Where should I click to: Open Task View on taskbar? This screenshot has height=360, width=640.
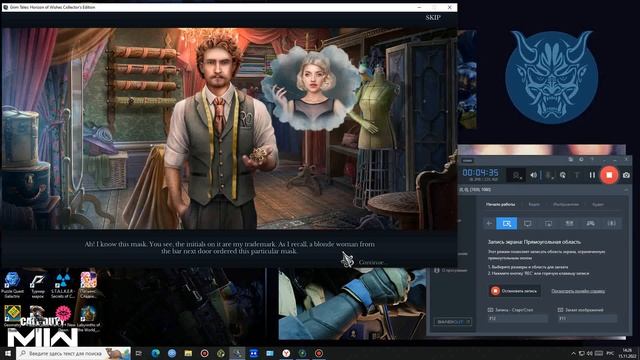139,353
